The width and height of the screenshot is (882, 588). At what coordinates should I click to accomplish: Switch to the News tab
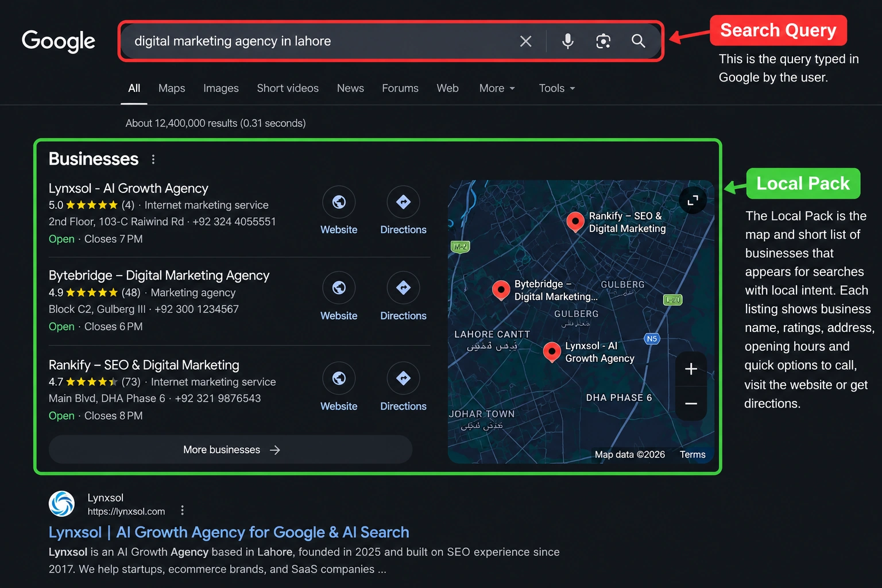[350, 88]
